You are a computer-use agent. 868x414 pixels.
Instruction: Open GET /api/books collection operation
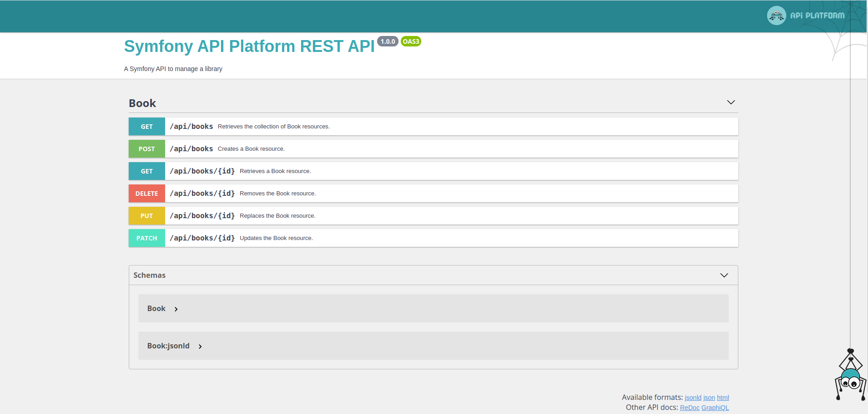point(433,127)
